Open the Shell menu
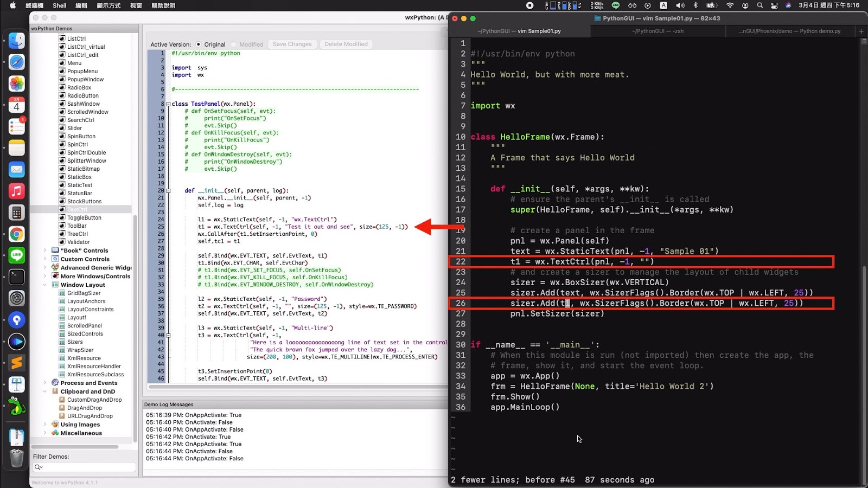 [60, 5]
